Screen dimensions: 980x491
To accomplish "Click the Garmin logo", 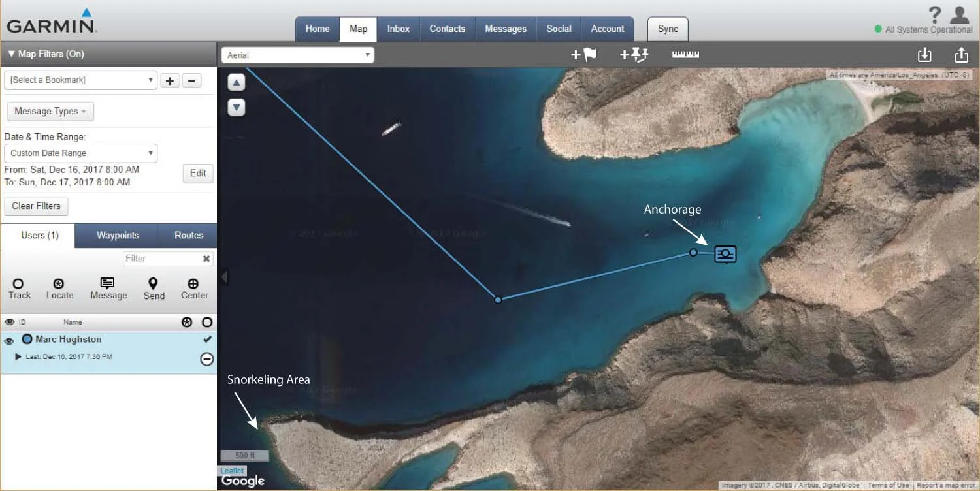I will point(52,21).
